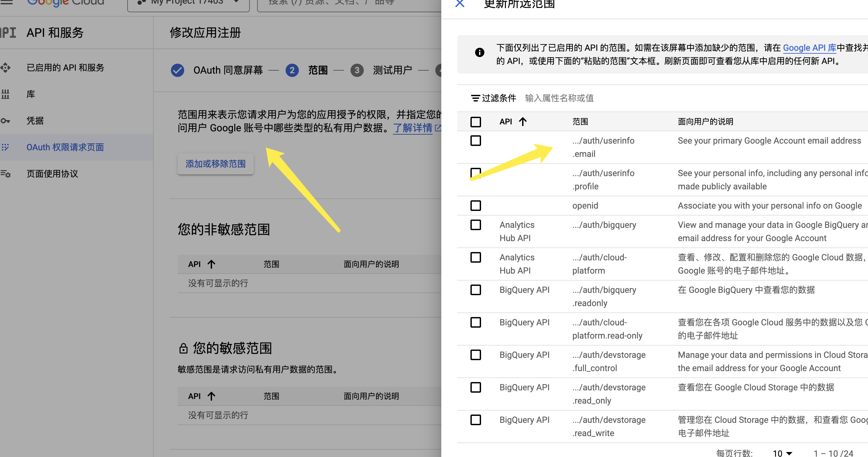Screen dimensions: 868x457
Task: Click the info icon in the notice banner
Action: (479, 53)
